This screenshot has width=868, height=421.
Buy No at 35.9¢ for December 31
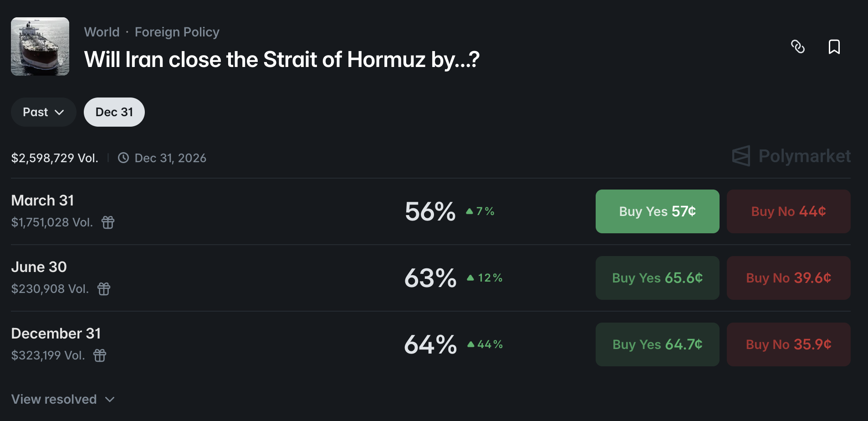[x=788, y=344]
